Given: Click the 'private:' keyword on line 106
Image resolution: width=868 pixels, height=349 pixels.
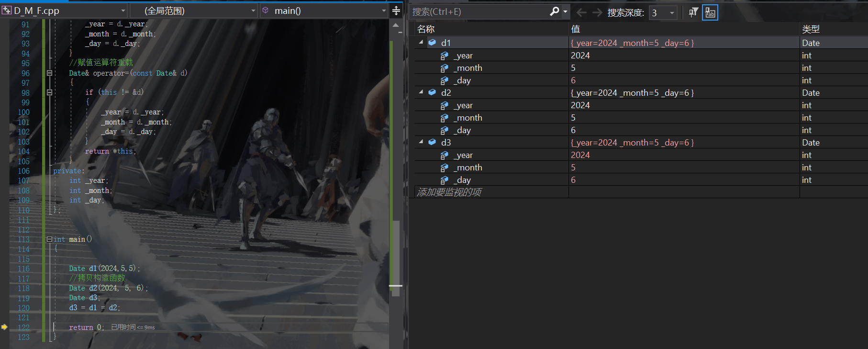Looking at the screenshot, I should click(69, 171).
